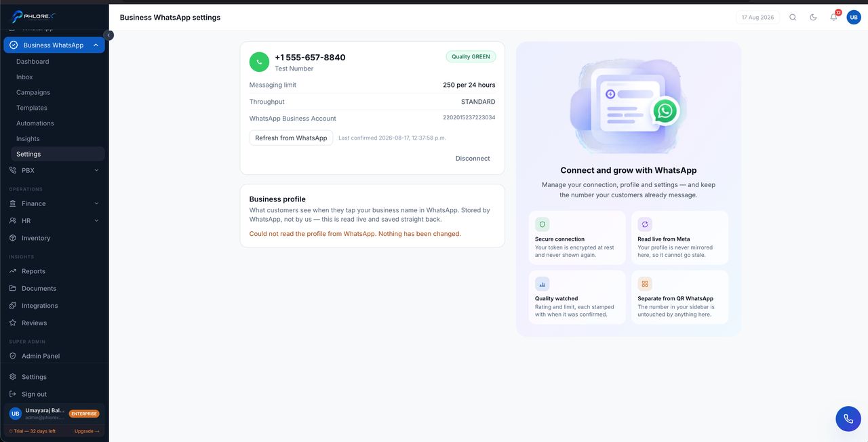Click the Quality watched chart icon
The image size is (868, 442).
[542, 284]
